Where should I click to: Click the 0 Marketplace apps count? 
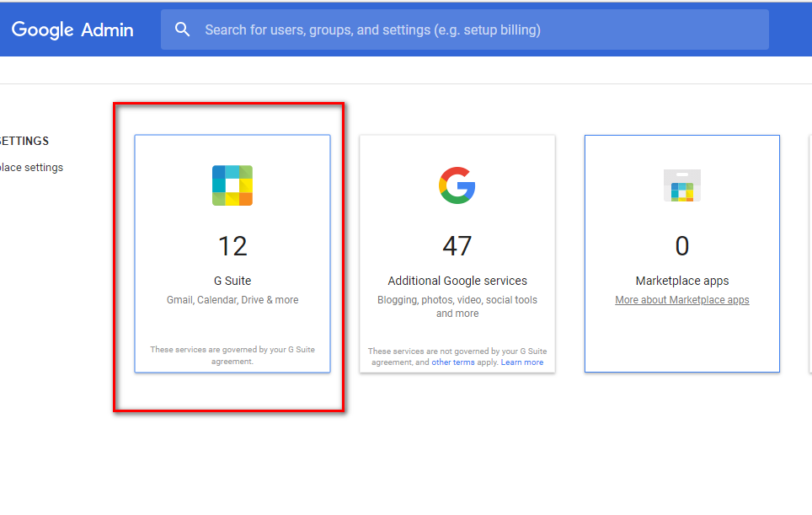click(682, 246)
